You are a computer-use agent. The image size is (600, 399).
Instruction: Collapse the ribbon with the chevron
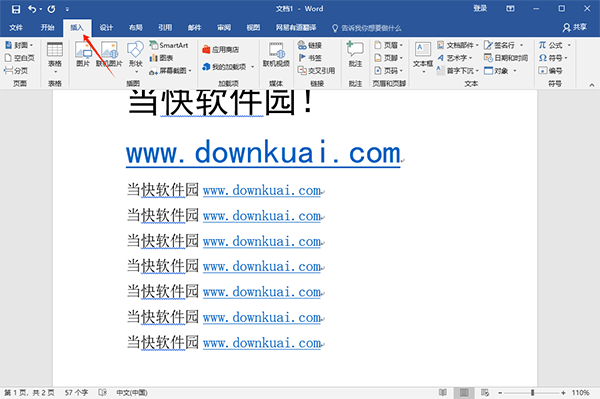pos(592,85)
